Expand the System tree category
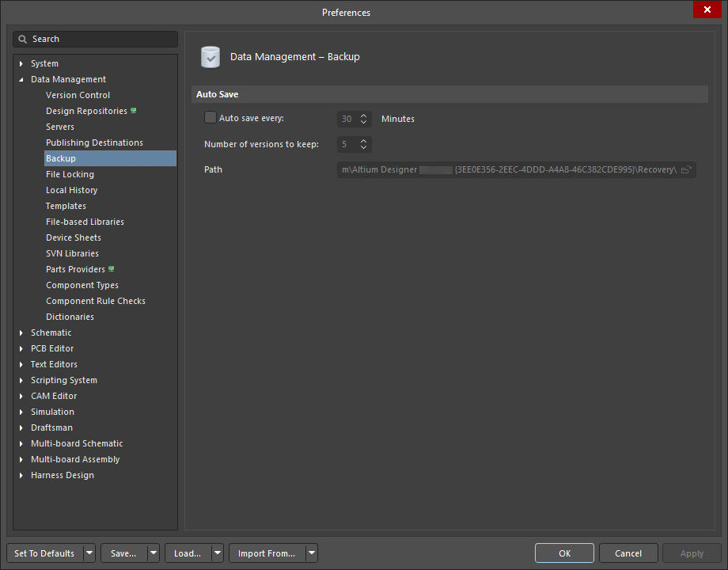728x570 pixels. pyautogui.click(x=21, y=63)
